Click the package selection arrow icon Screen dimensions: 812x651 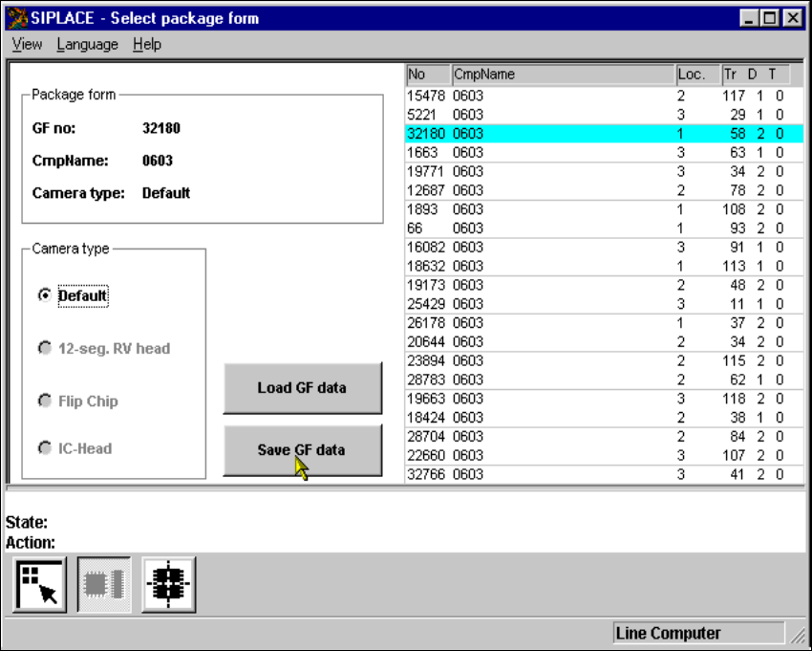point(40,585)
